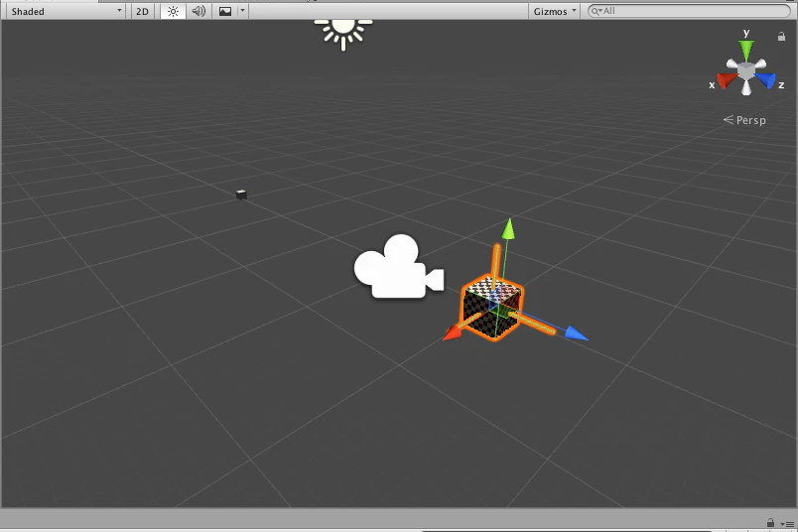Screen dimensions: 798x532
Task: Click the blue Z axis cone on orientation gizmo
Action: pyautogui.click(x=766, y=80)
